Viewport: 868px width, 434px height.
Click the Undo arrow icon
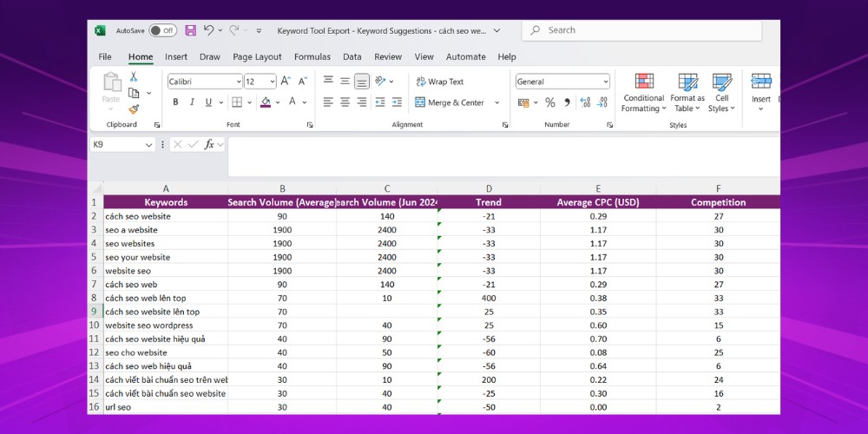coord(208,30)
